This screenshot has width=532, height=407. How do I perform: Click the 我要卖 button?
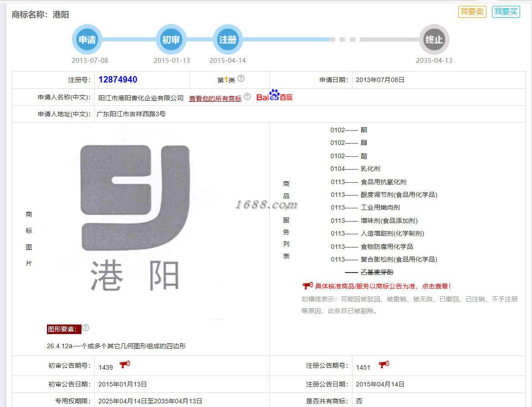472,11
